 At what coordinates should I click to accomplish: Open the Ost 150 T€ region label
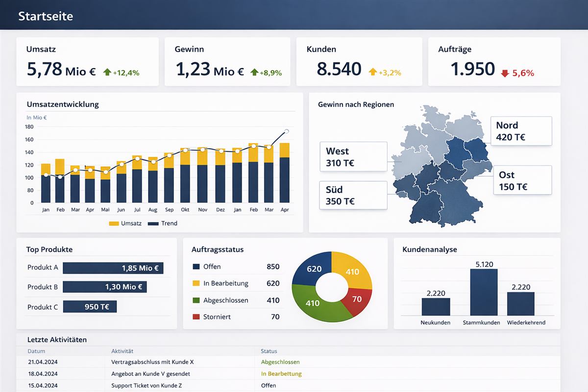pyautogui.click(x=522, y=180)
